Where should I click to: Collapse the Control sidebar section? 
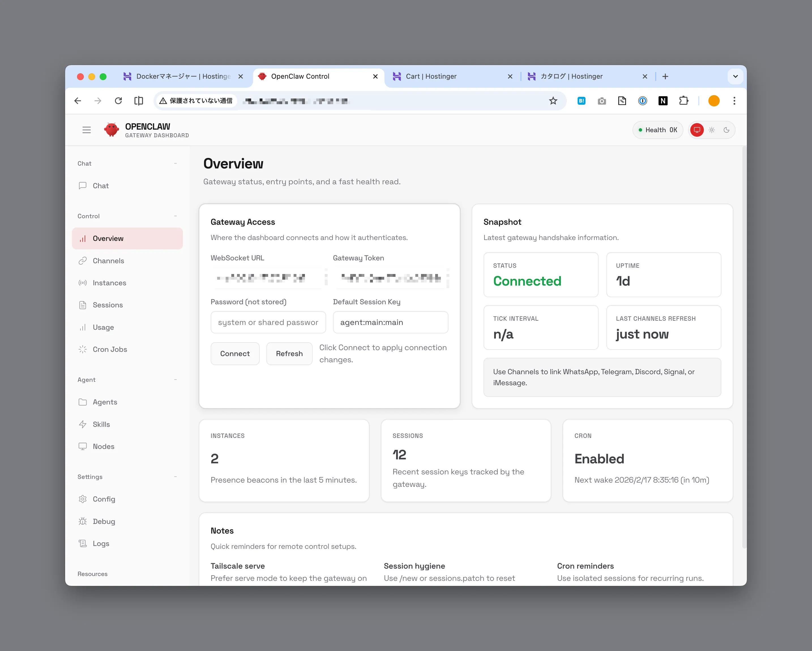click(176, 216)
